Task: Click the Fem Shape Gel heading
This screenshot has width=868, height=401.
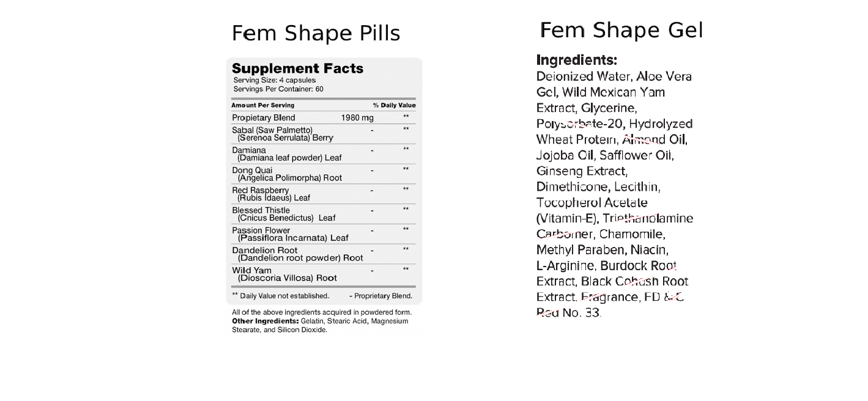Action: click(x=621, y=30)
